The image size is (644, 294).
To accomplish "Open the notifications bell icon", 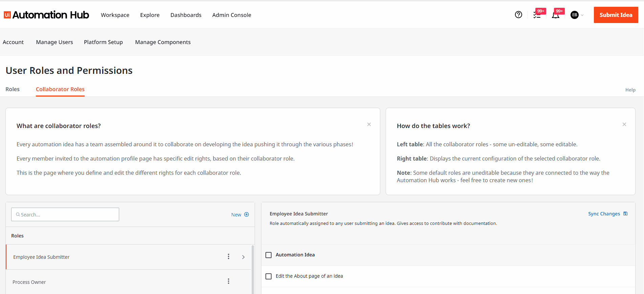I will coord(555,15).
